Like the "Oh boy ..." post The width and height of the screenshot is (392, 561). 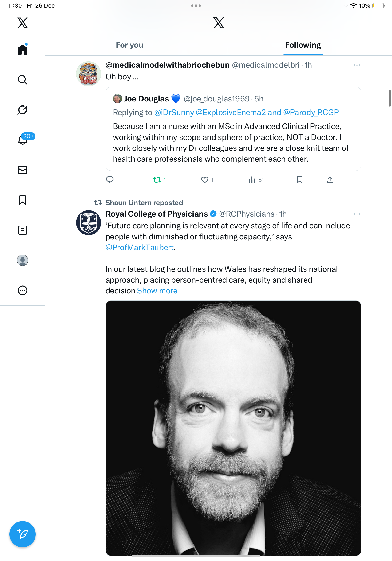pos(204,180)
